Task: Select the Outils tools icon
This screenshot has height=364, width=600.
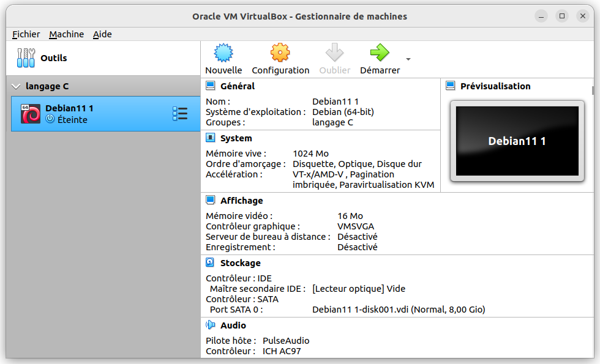Action: pos(26,58)
